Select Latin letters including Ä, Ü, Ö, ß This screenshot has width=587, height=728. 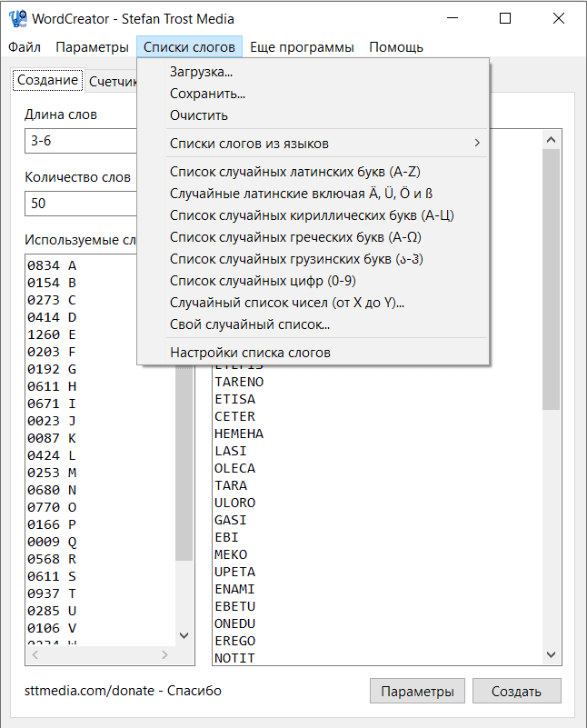(x=313, y=194)
